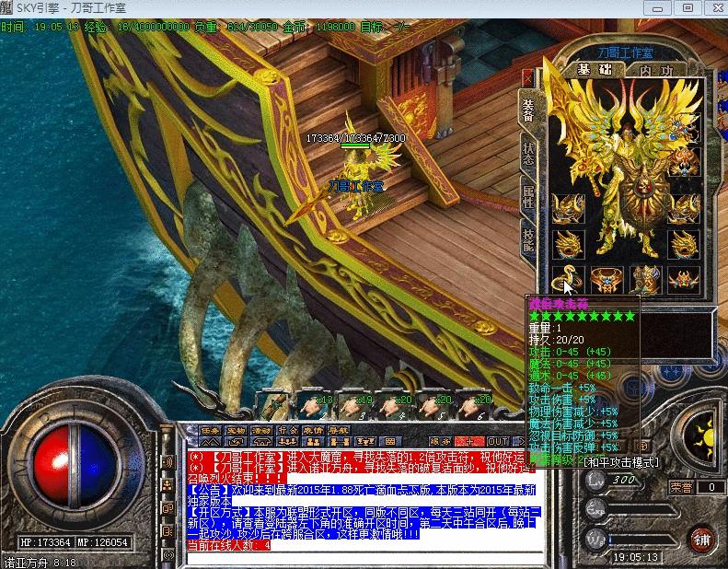The height and width of the screenshot is (569, 728).
Task: Select the right dragon bracelet slot
Action: [x=684, y=208]
